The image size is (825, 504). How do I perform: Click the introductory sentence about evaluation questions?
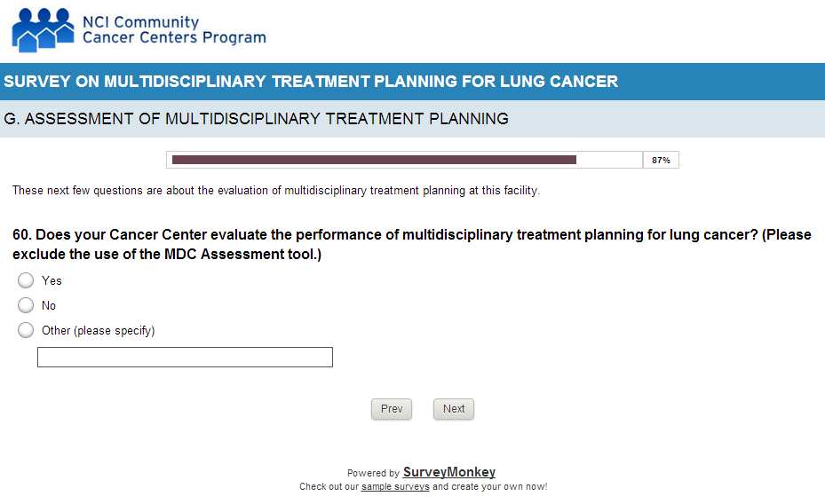[276, 190]
